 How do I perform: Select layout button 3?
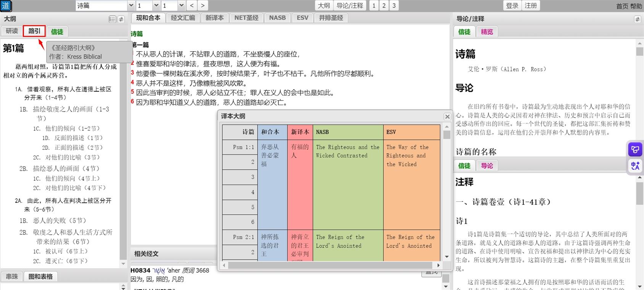[394, 6]
